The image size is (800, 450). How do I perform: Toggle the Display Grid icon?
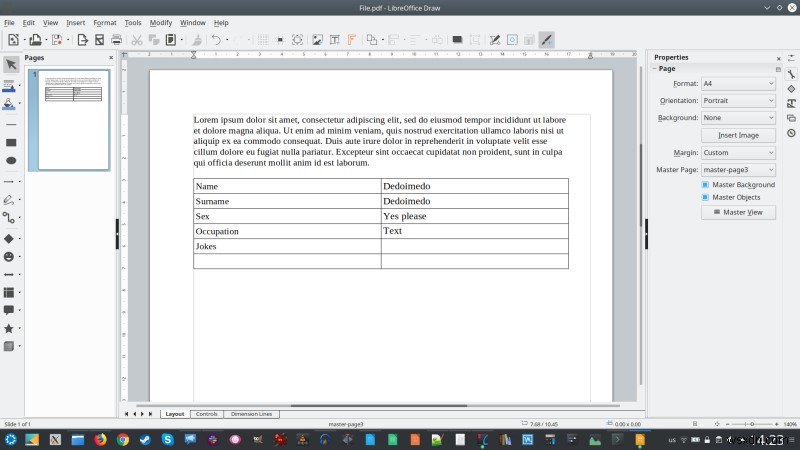point(263,40)
